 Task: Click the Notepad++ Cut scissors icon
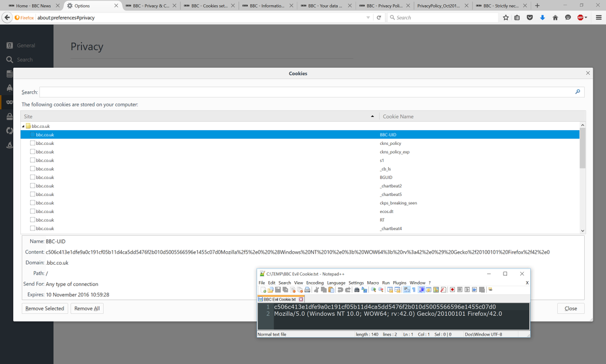(x=316, y=290)
